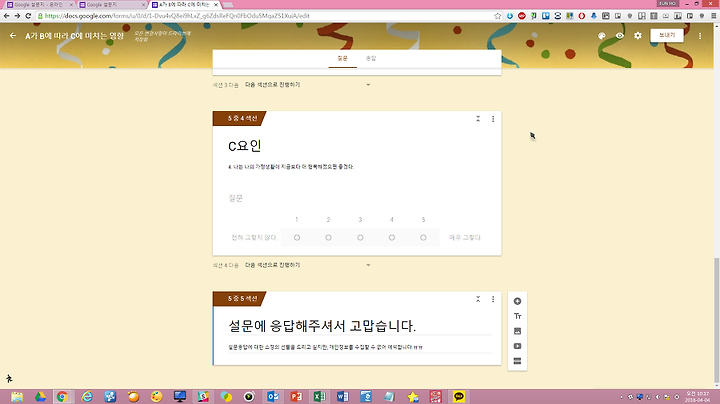Open the form header three-dot menu
The width and height of the screenshot is (720, 404).
[700, 36]
